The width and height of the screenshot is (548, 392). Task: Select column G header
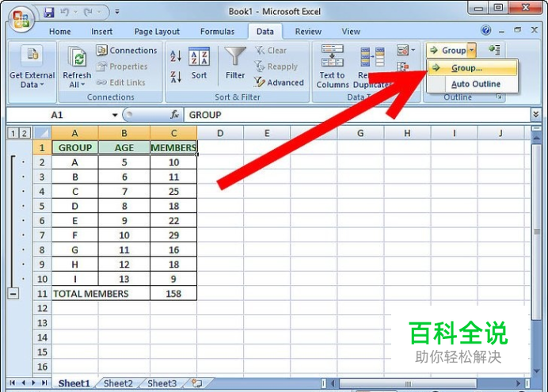point(360,133)
